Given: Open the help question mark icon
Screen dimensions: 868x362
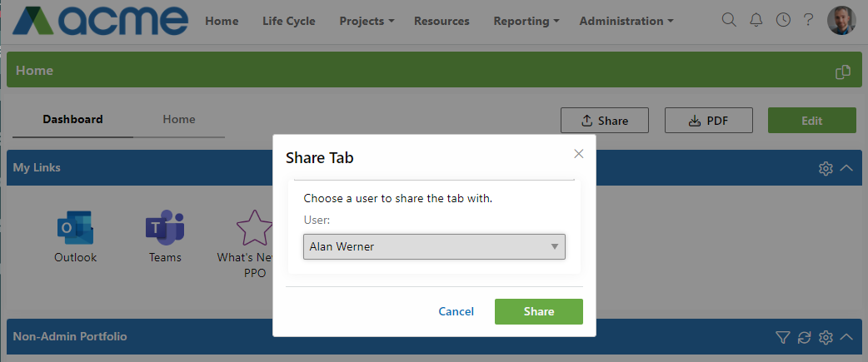Looking at the screenshot, I should [x=808, y=21].
